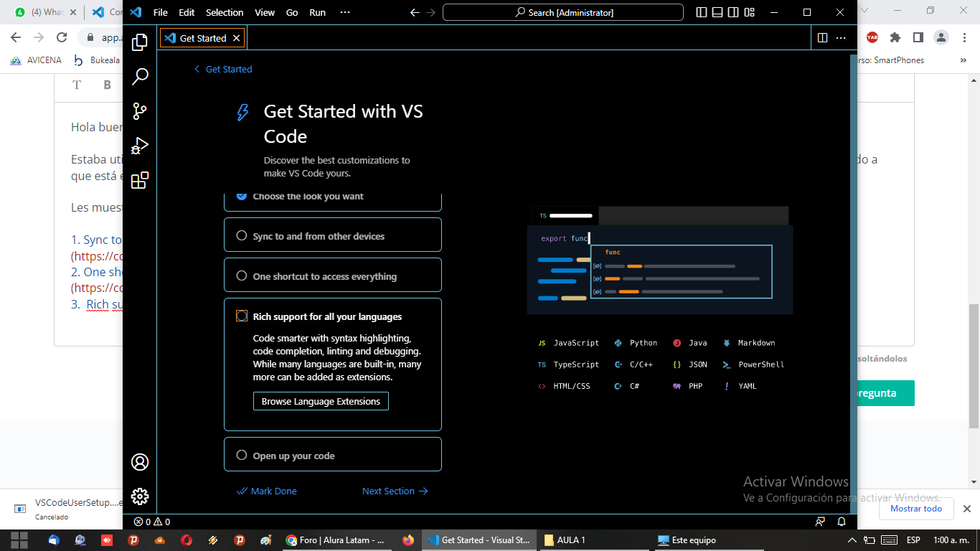The image size is (980, 551).
Task: Open the Extensions view
Action: click(x=140, y=180)
